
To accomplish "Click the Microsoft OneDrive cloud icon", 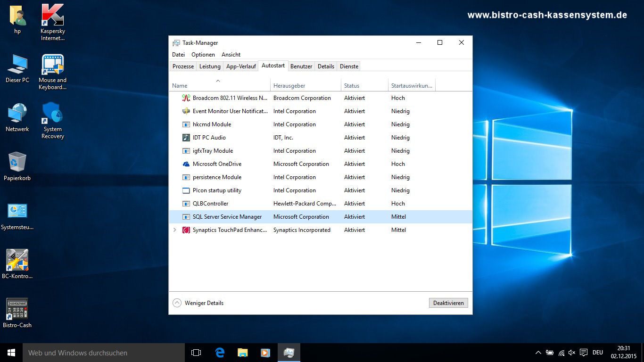I will coord(186,164).
